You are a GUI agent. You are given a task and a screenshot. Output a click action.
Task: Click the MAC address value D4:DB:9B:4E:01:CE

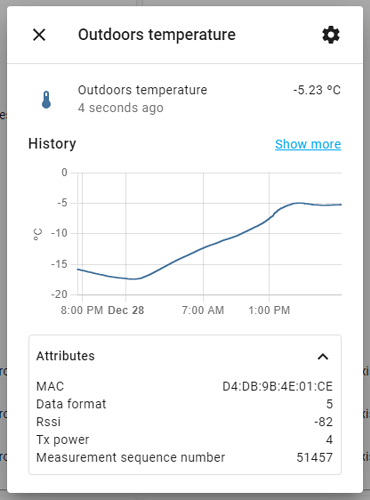tap(277, 386)
